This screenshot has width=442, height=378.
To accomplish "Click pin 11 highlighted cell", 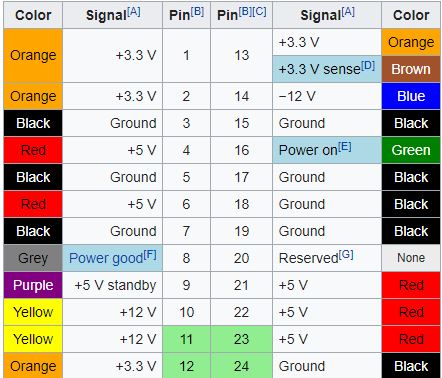I will [186, 339].
